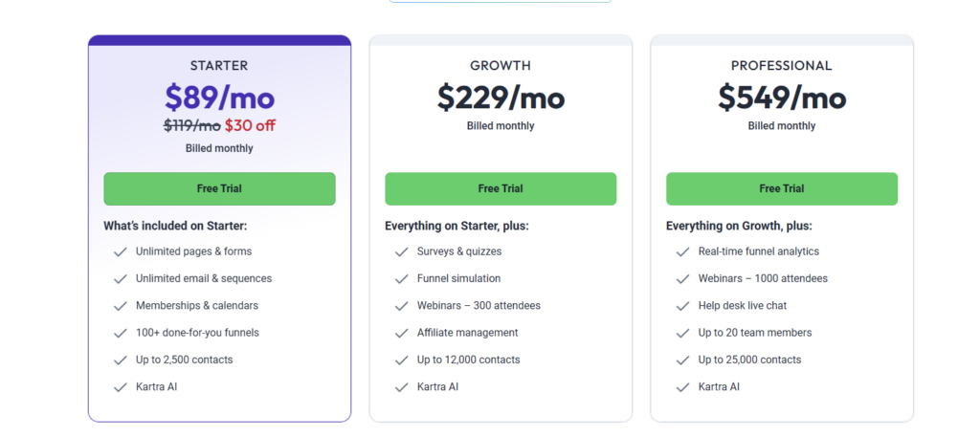Click the 100+ done-for-you funnels text
Viewport: 980px width, 436px height.
click(x=197, y=333)
